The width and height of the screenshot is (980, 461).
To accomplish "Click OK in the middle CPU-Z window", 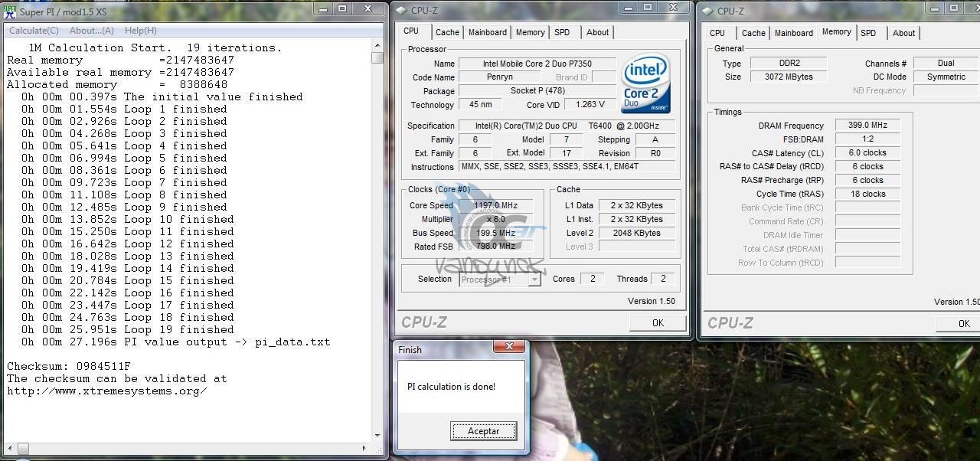I will pyautogui.click(x=658, y=323).
